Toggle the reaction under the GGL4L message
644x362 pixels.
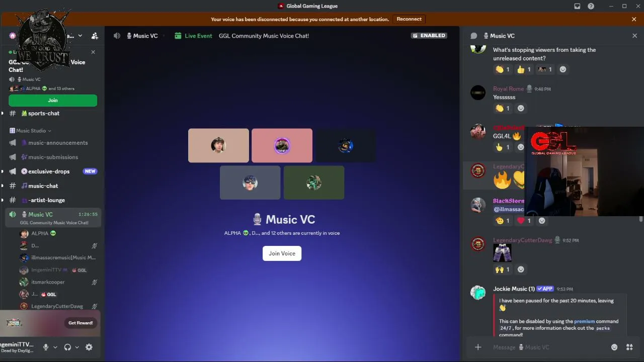tap(502, 147)
